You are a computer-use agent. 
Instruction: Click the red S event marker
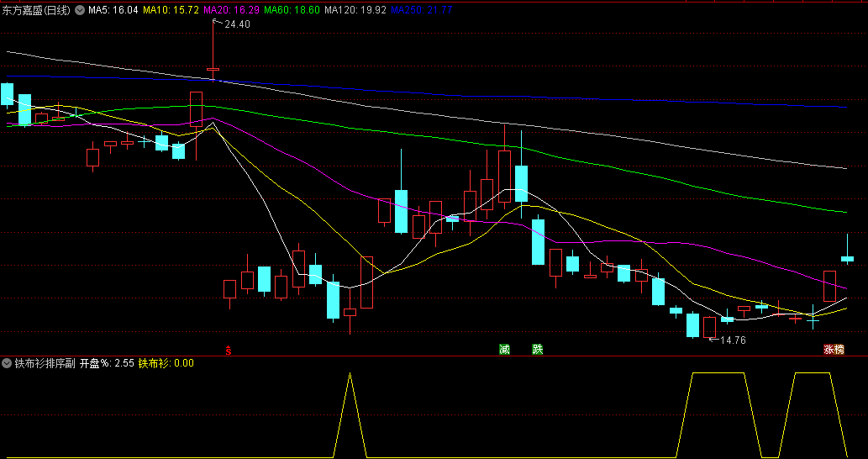pyautogui.click(x=228, y=350)
